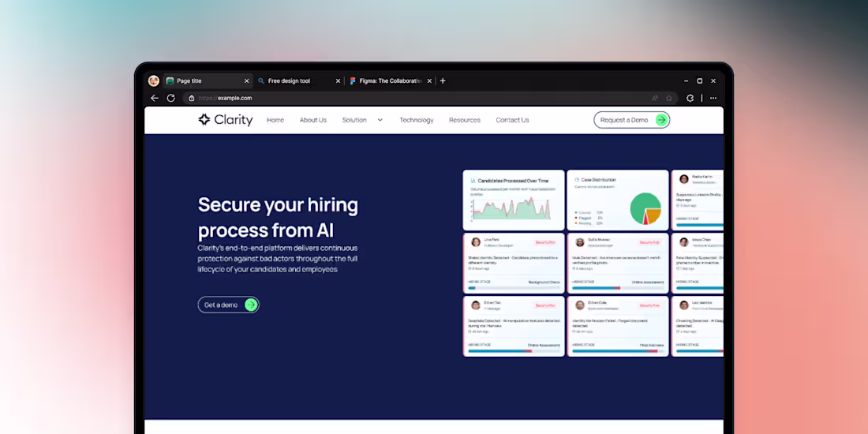The image size is (868, 434).
Task: Click the Figma favicon on the third tab
Action: coord(353,80)
